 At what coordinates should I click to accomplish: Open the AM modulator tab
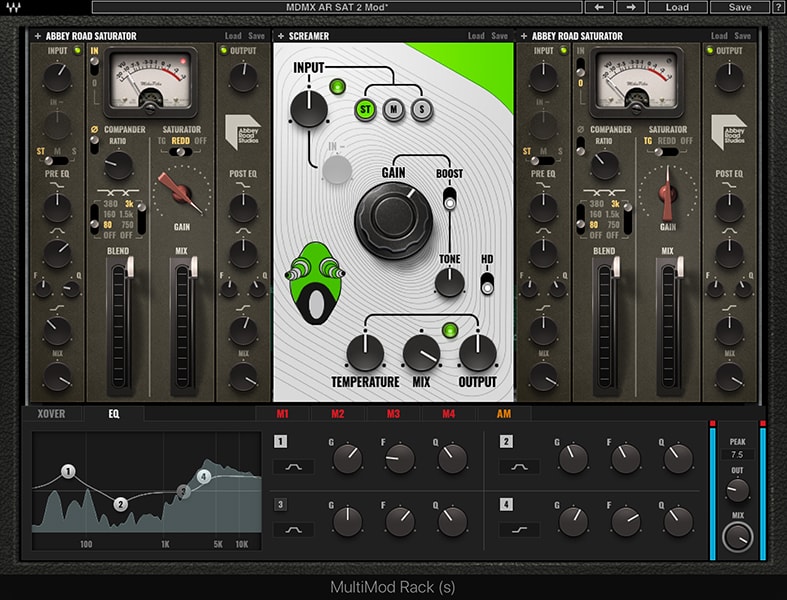(x=503, y=414)
